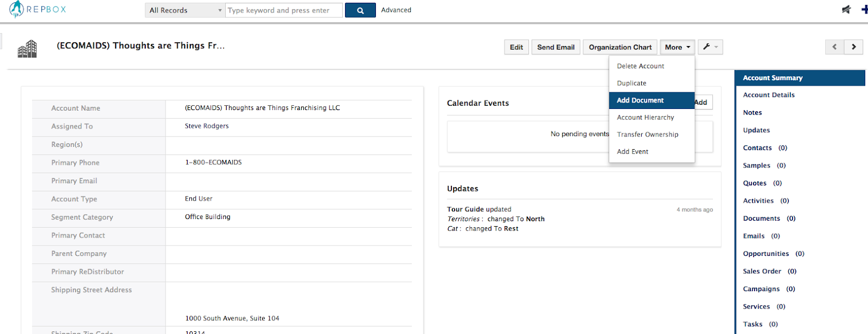Expand the More dropdown button
The height and width of the screenshot is (334, 868).
point(678,47)
